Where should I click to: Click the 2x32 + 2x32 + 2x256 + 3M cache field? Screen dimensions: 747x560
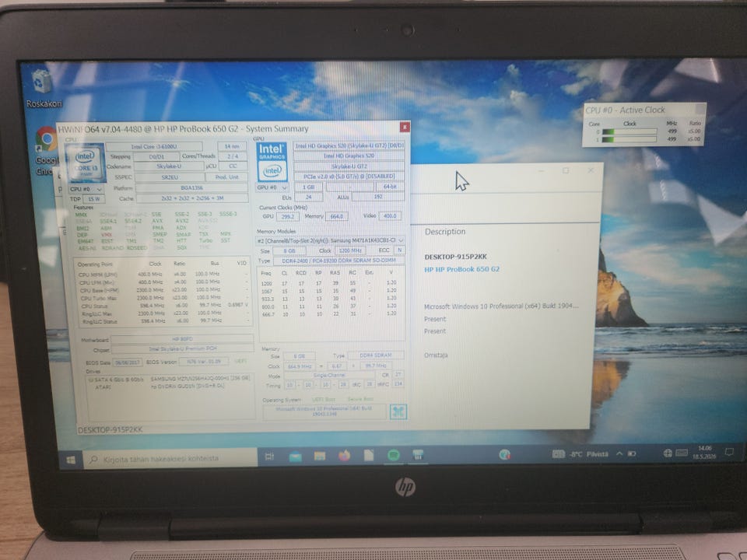pyautogui.click(x=192, y=198)
